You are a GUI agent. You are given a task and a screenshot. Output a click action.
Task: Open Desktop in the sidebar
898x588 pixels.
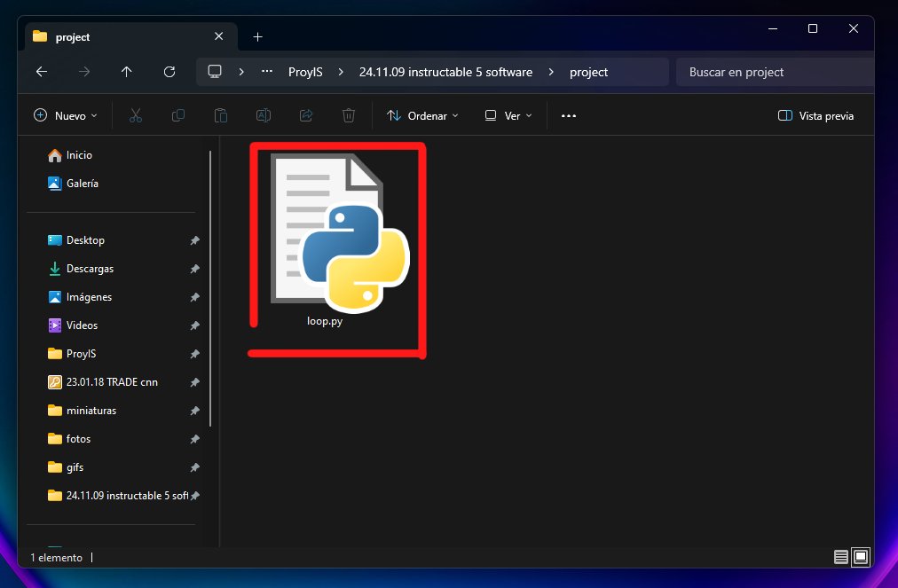pos(76,240)
